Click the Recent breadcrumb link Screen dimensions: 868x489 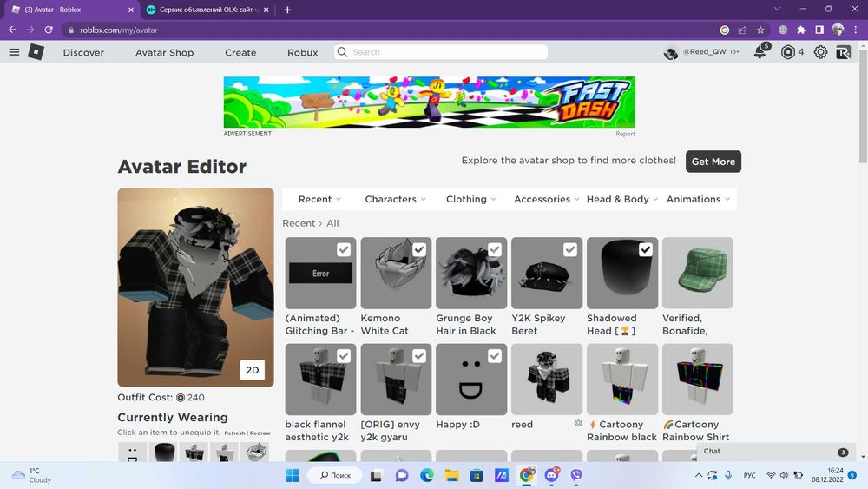tap(299, 223)
